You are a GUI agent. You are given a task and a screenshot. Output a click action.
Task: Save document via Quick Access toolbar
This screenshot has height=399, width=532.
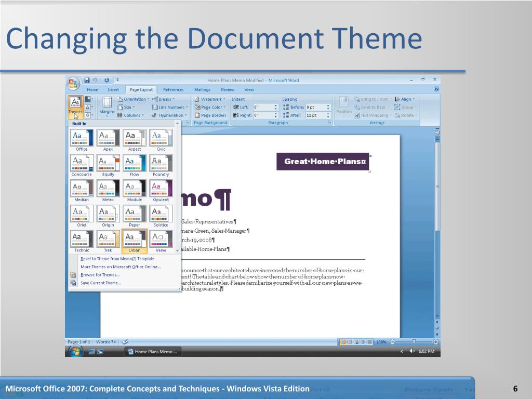(x=87, y=80)
